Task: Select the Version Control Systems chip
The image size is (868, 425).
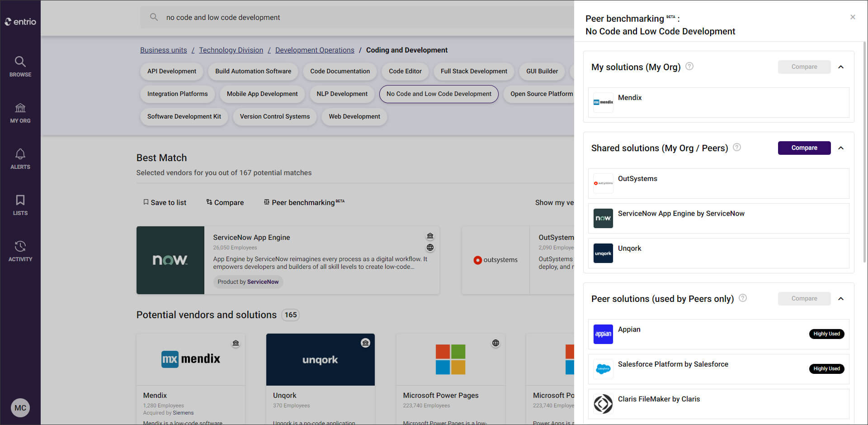Action: coord(275,116)
